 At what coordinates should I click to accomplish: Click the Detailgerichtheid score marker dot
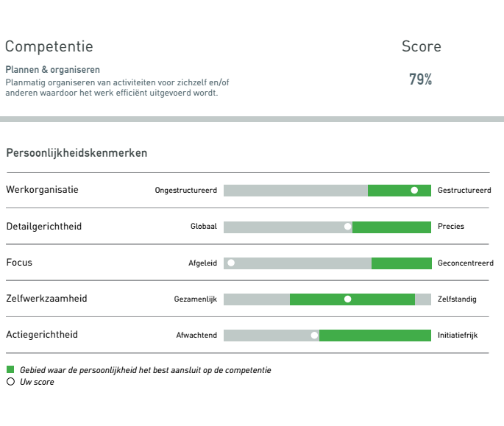coord(347,227)
